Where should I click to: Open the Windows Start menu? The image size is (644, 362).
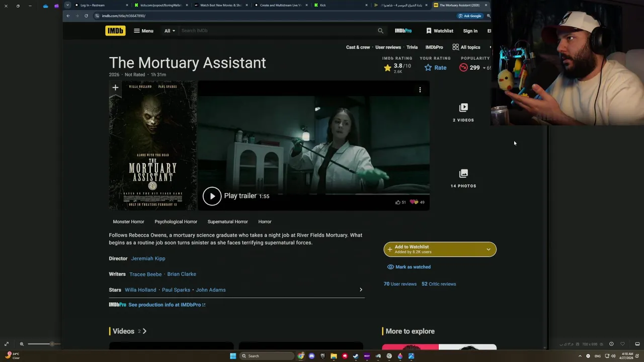[233, 356]
